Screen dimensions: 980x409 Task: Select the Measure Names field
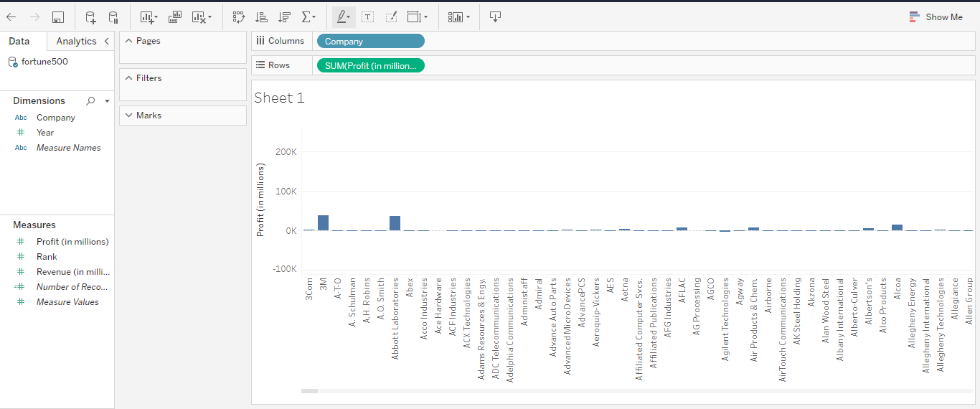click(69, 148)
